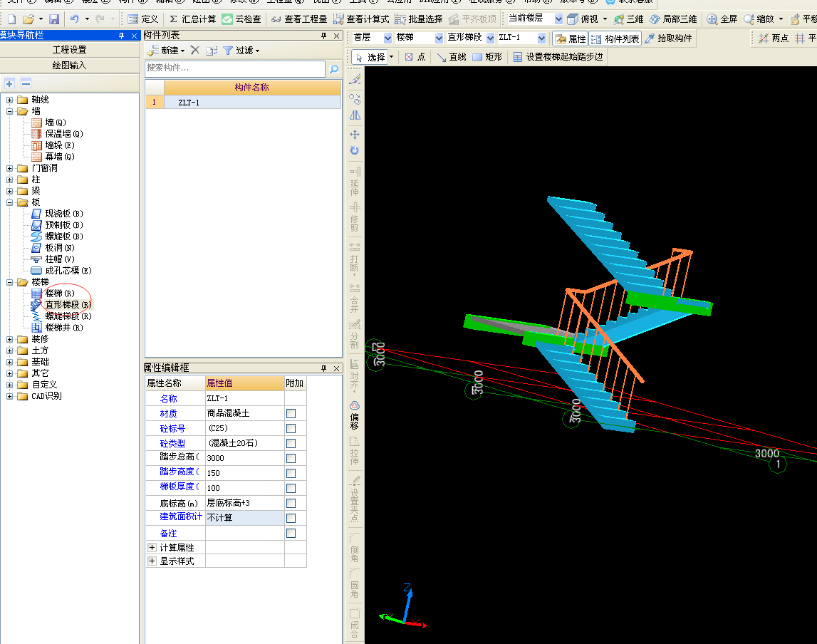Click the New file icon
The width and height of the screenshot is (817, 644).
[x=11, y=19]
